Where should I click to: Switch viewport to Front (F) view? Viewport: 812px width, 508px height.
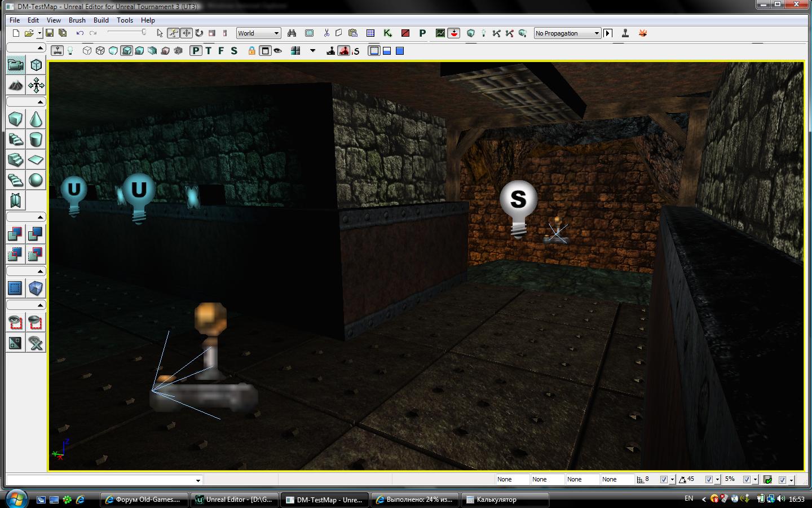221,51
